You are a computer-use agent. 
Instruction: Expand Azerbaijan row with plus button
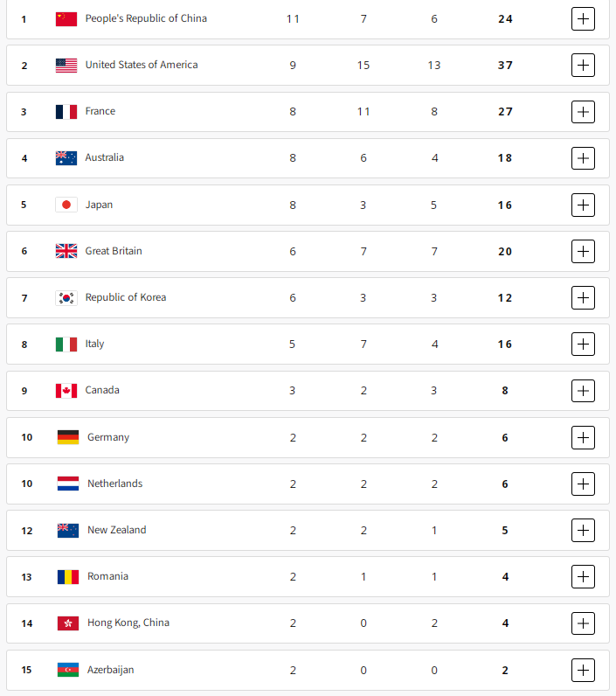[583, 670]
